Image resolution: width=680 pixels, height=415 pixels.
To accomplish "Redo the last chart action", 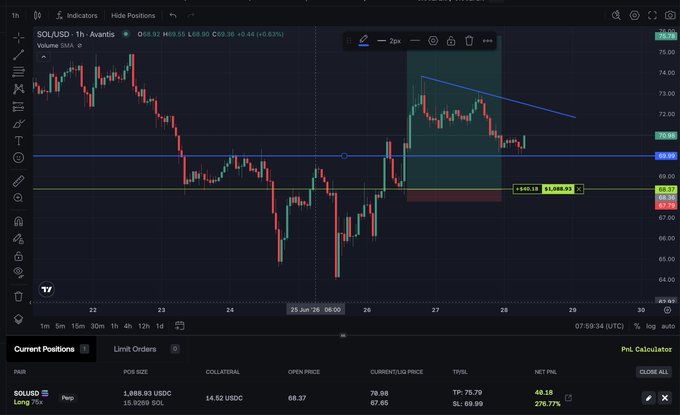I will coord(191,16).
